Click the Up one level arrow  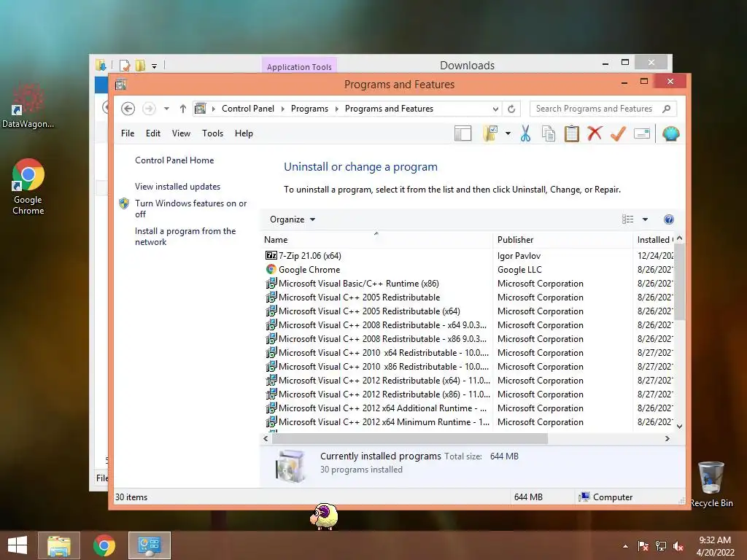183,109
